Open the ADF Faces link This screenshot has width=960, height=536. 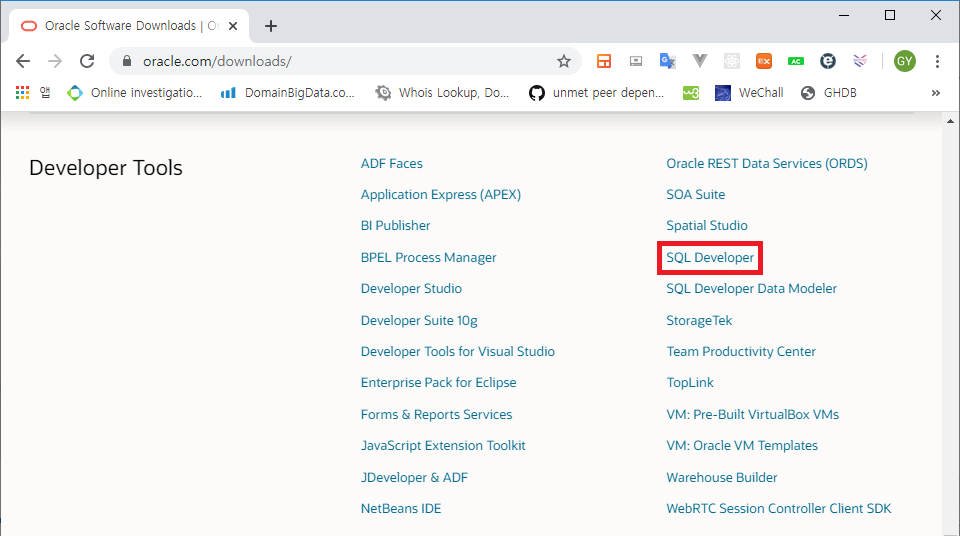pos(391,164)
